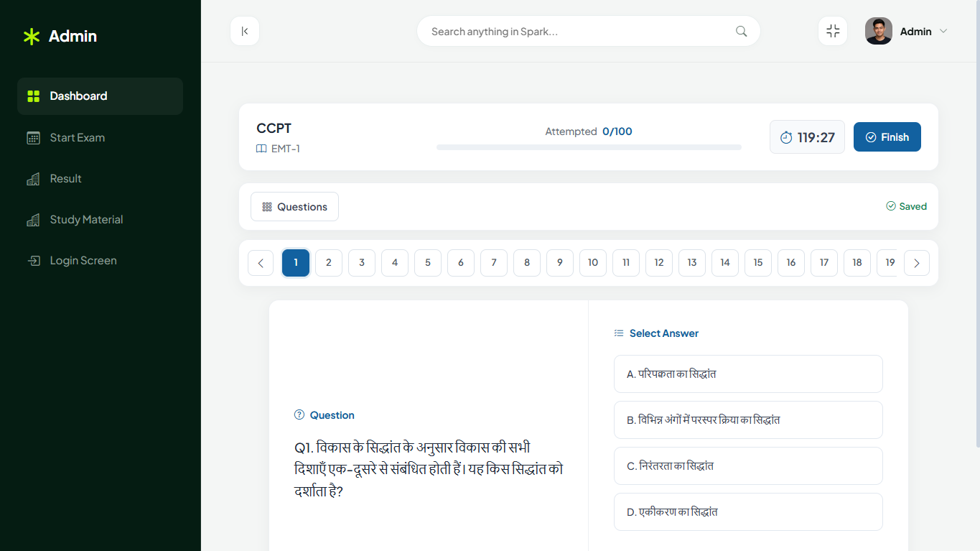The image size is (980, 551).
Task: Open the Questions grid panel
Action: pos(294,207)
